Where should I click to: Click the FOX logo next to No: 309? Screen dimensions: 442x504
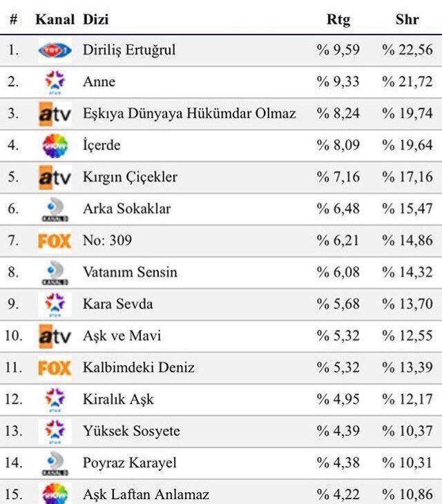tap(55, 241)
